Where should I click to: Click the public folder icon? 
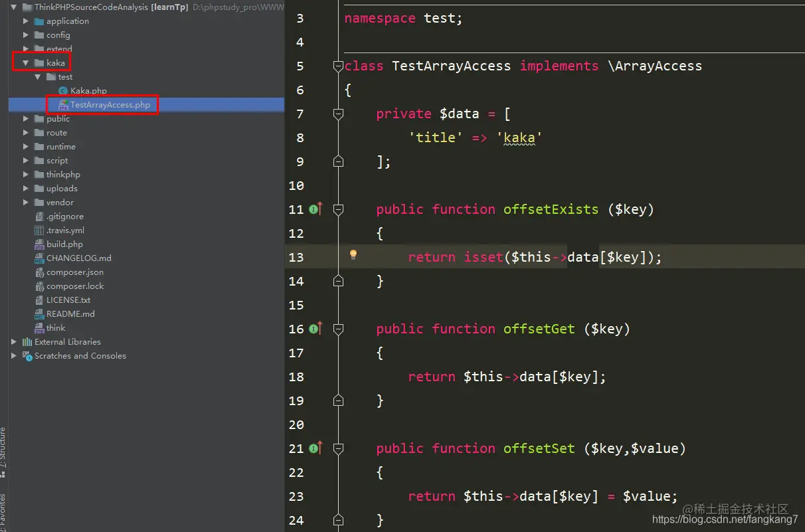[x=39, y=119]
